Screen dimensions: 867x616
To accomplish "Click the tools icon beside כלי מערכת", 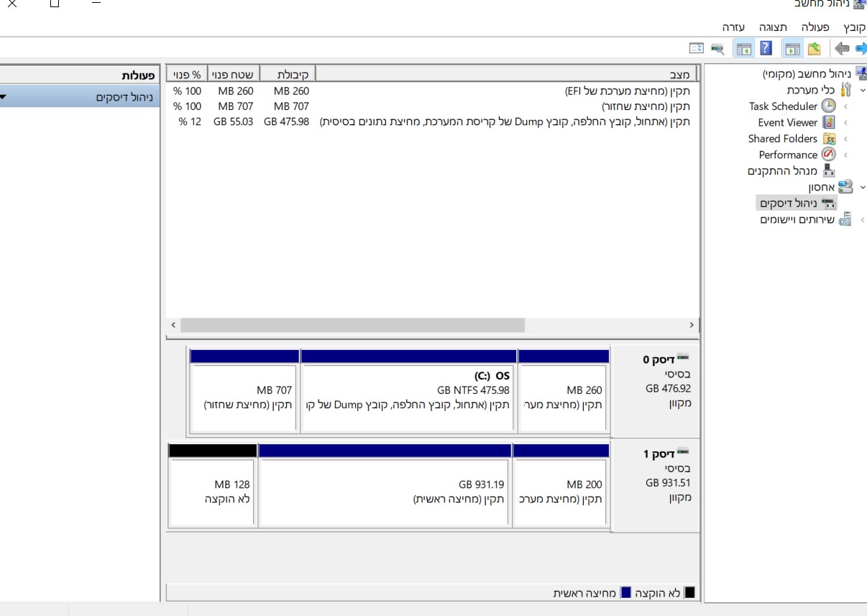I will click(845, 90).
